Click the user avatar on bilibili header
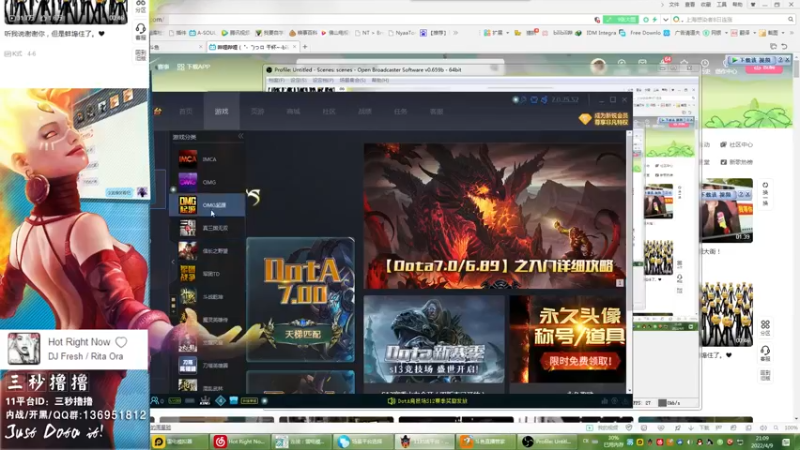The width and height of the screenshot is (800, 450). point(598,66)
